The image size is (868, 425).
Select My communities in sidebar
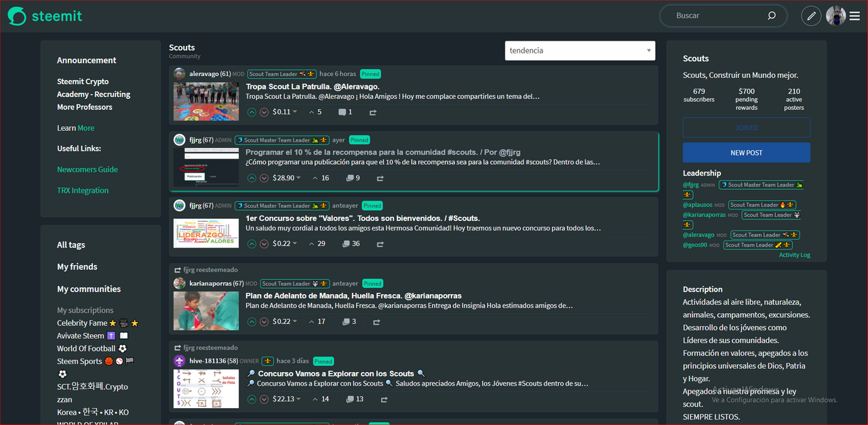[x=89, y=289]
